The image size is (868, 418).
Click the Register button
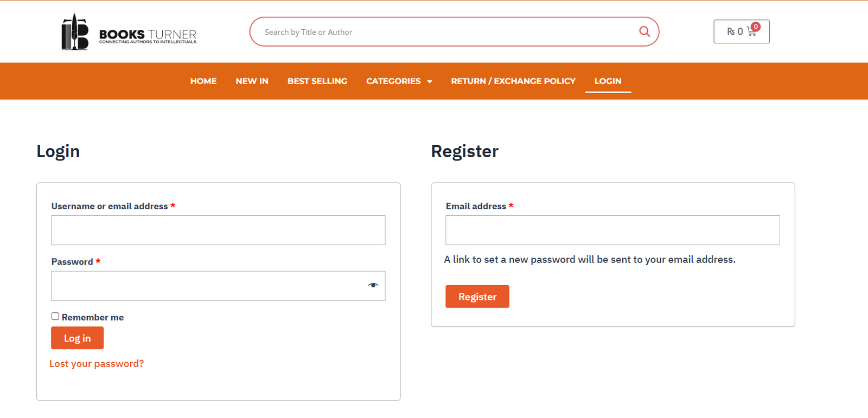point(477,297)
